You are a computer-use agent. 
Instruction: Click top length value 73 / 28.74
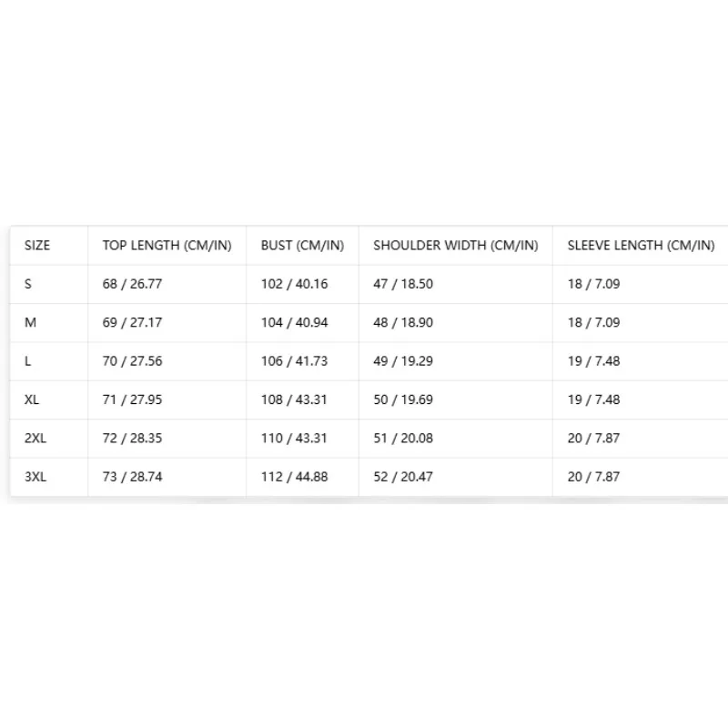132,476
